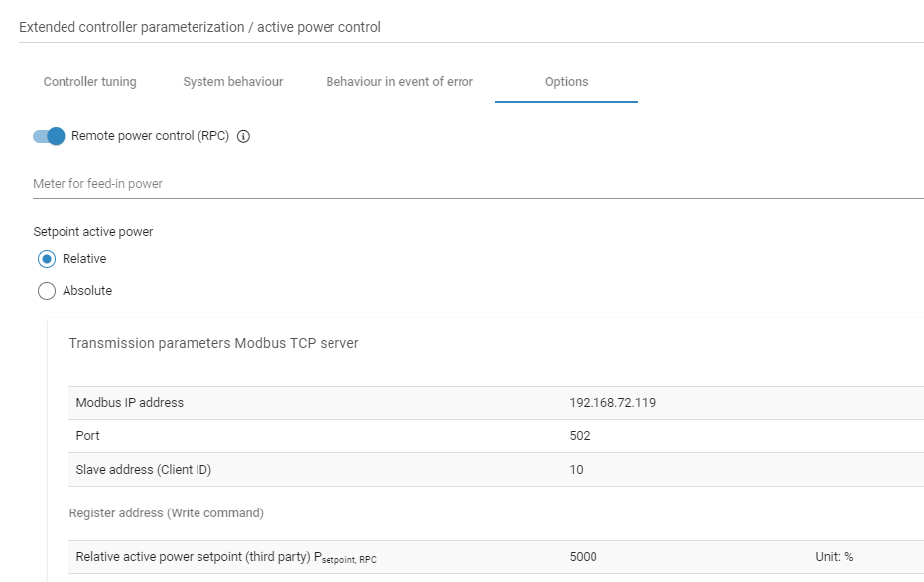The height and width of the screenshot is (582, 924).
Task: Select the currently active Options tab
Action: pyautogui.click(x=566, y=82)
